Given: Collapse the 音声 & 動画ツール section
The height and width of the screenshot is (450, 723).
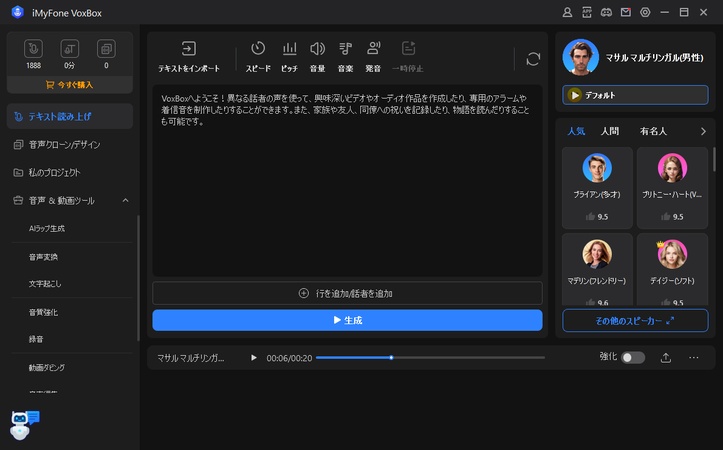Looking at the screenshot, I should click(125, 201).
